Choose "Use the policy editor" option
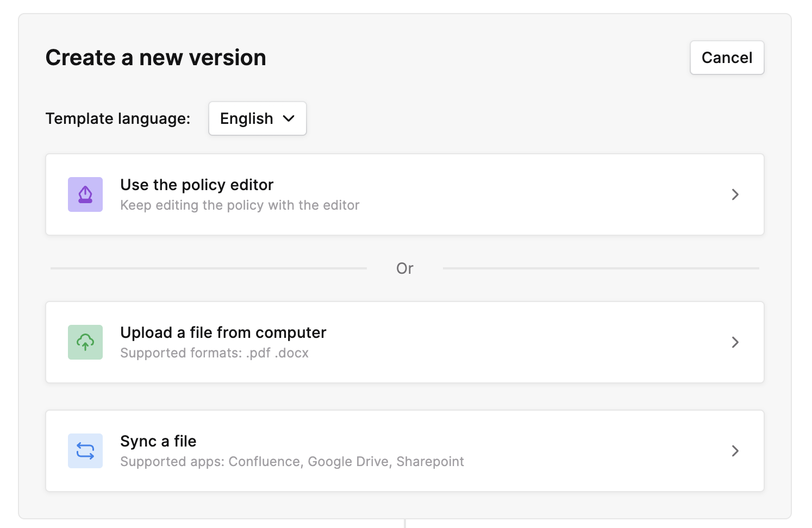This screenshot has height=528, width=812. tap(405, 194)
